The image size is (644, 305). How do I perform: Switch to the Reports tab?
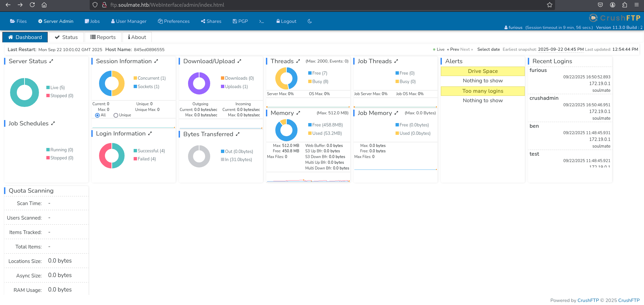[103, 37]
